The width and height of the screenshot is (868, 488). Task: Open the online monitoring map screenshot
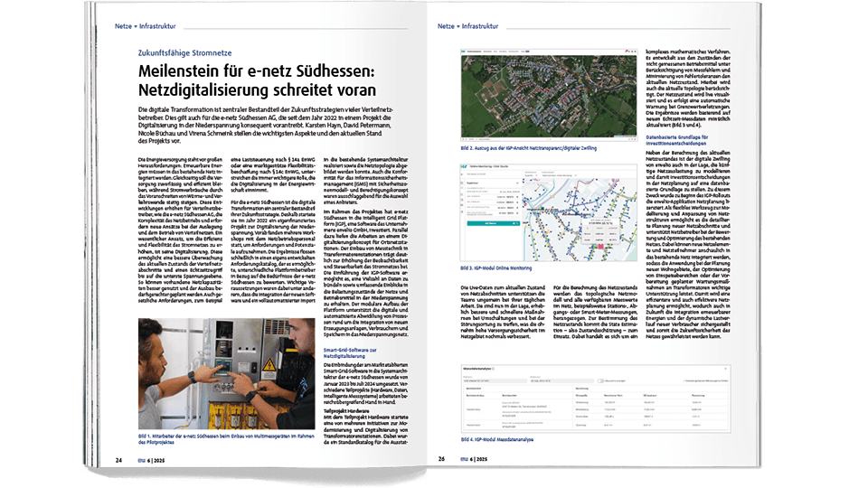tap(549, 212)
